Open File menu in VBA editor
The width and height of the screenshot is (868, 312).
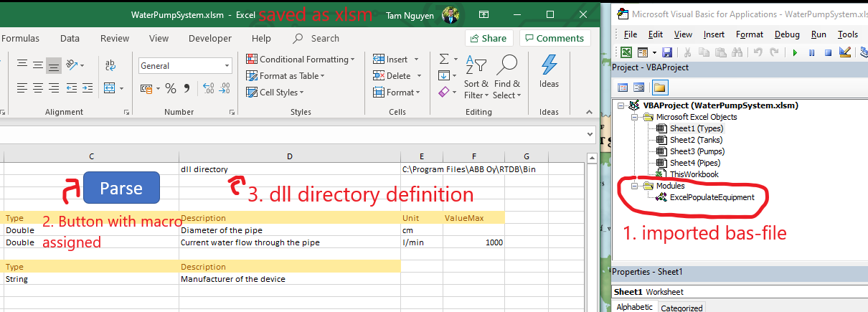(x=631, y=34)
